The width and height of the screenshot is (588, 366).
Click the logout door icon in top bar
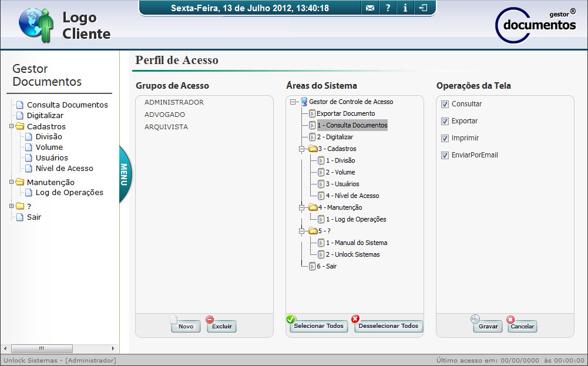pyautogui.click(x=423, y=8)
